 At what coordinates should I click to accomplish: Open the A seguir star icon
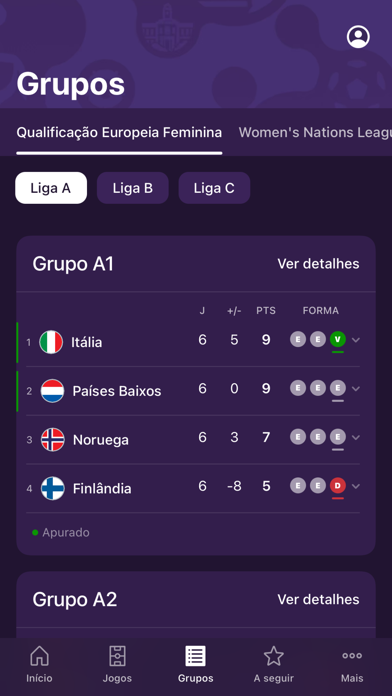[x=273, y=656]
